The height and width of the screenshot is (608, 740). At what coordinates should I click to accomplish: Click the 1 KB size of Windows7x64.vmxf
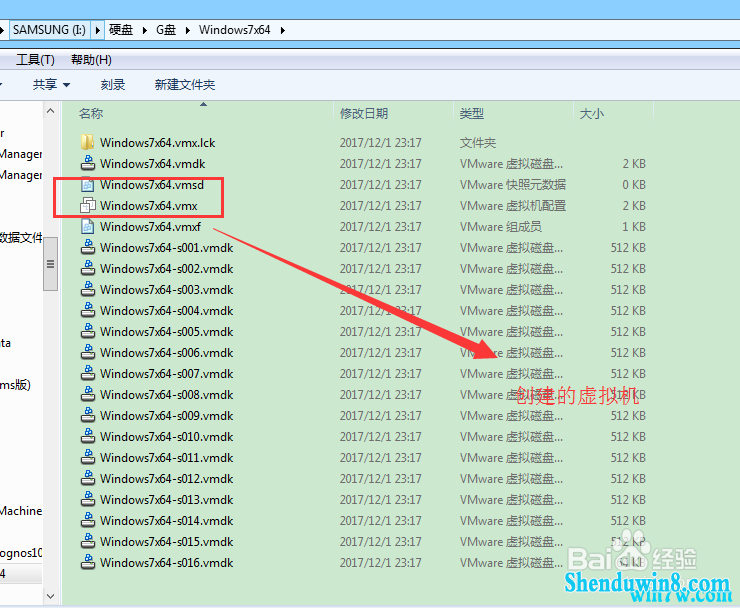(x=633, y=227)
